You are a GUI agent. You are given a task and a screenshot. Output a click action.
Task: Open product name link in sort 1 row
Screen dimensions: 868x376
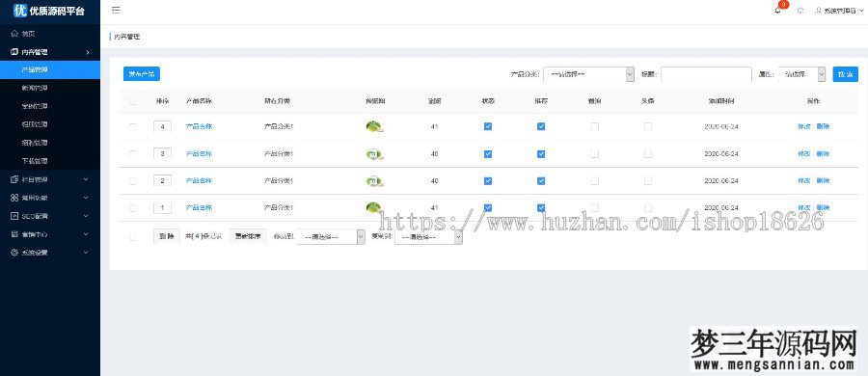199,208
